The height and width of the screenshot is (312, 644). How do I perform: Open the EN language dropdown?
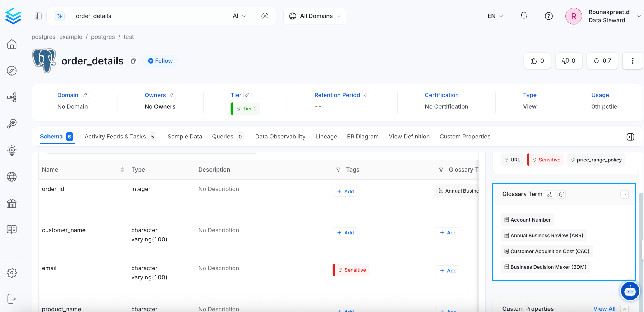pyautogui.click(x=495, y=16)
